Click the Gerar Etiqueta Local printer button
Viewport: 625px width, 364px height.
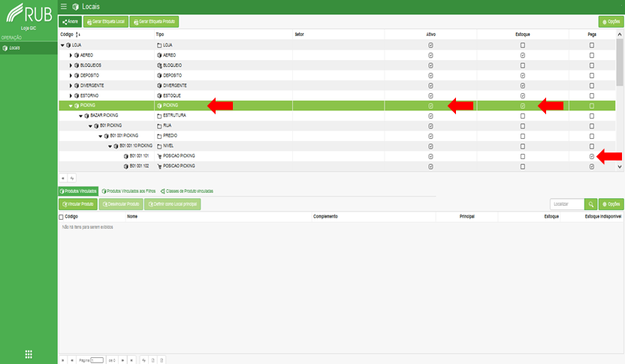106,22
